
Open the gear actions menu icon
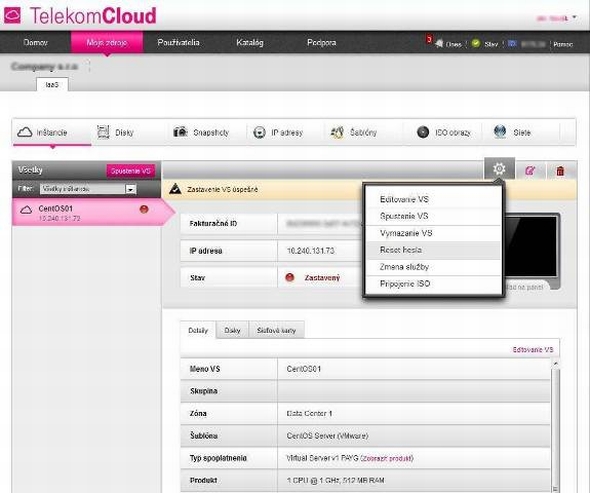pos(499,169)
